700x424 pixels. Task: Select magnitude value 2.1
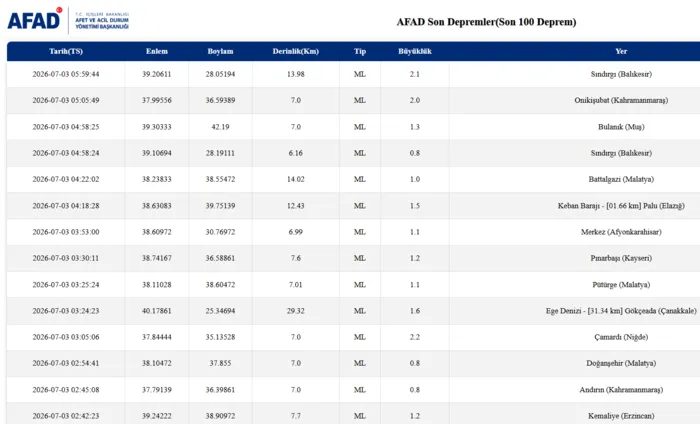tap(415, 74)
